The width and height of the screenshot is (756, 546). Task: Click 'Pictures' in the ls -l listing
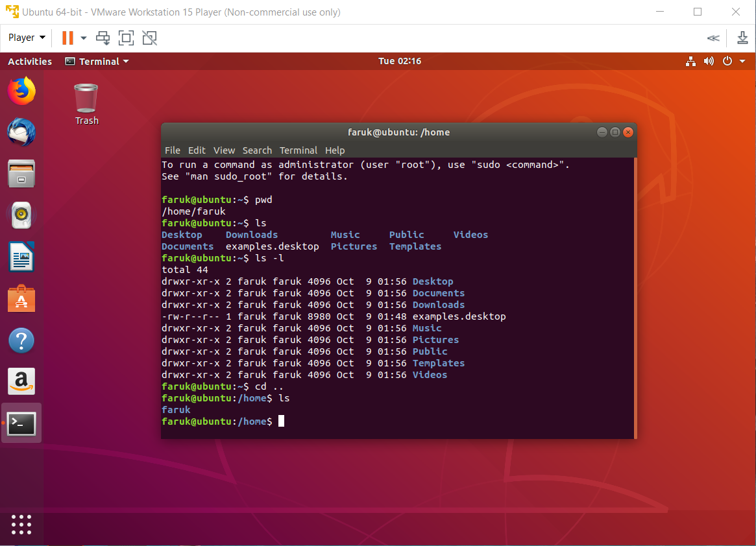click(x=436, y=340)
